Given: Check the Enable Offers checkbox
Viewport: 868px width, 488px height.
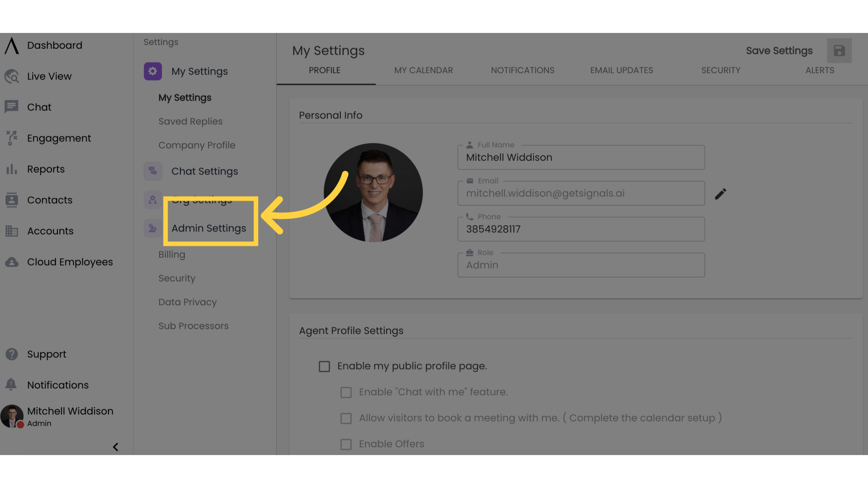Looking at the screenshot, I should [346, 445].
